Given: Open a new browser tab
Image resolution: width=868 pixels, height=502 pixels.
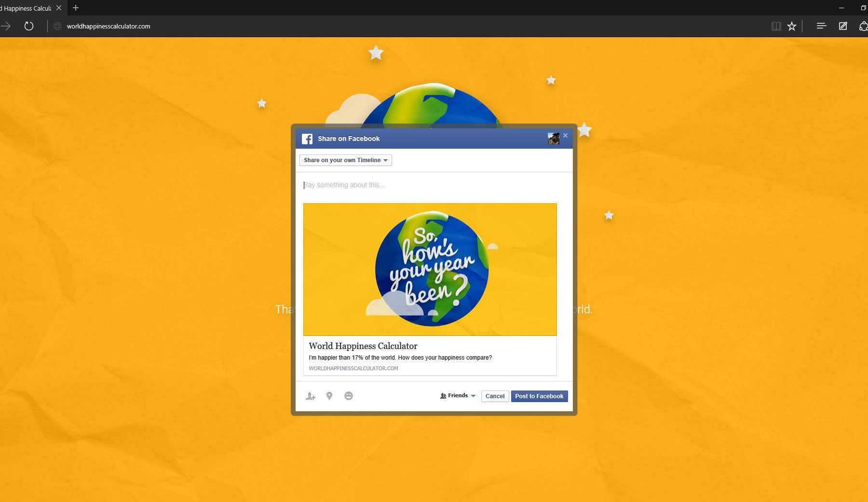Looking at the screenshot, I should 76,8.
